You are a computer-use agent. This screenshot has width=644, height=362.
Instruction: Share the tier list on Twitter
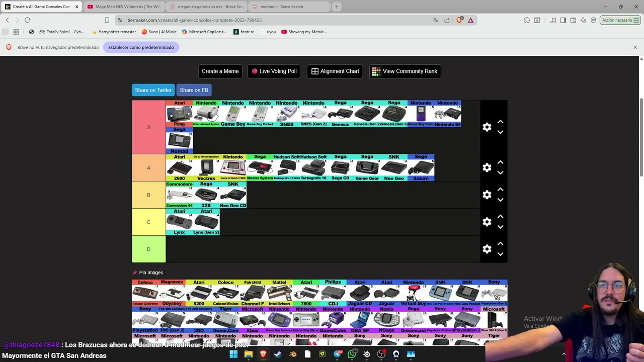[153, 90]
